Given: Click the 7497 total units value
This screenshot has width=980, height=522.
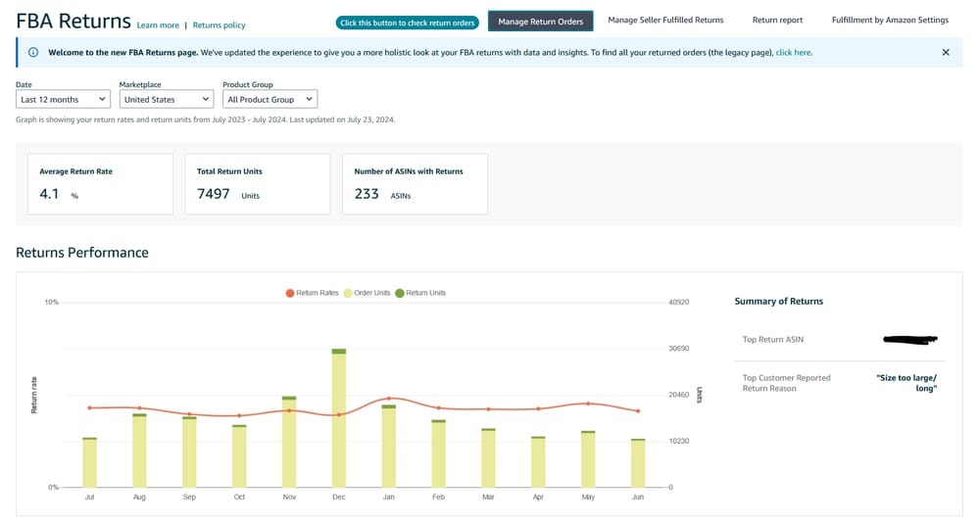Looking at the screenshot, I should click(x=213, y=194).
